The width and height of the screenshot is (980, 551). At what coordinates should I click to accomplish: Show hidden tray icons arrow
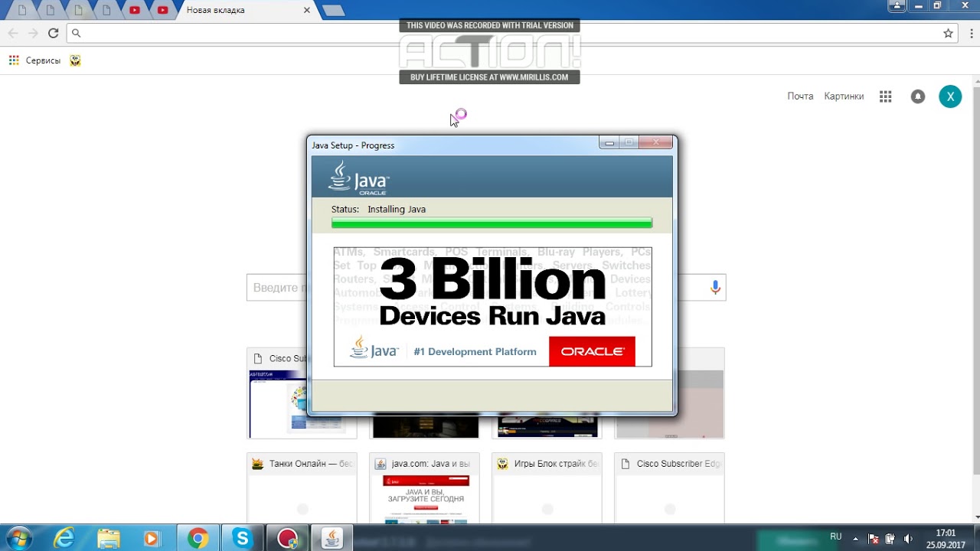(855, 539)
